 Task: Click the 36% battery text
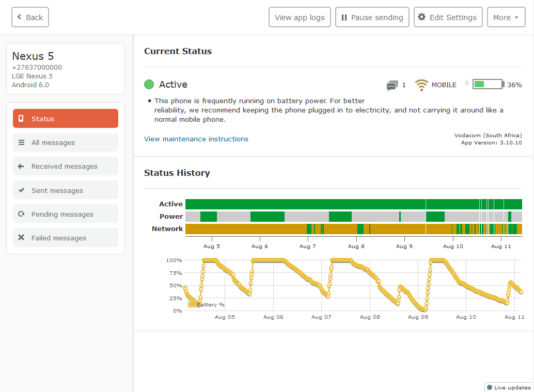tap(514, 85)
